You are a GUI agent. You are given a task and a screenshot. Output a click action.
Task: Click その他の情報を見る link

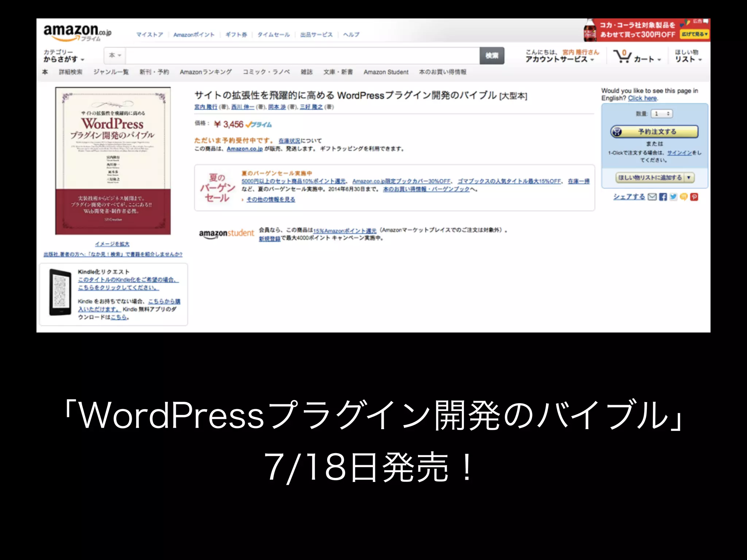click(x=271, y=199)
